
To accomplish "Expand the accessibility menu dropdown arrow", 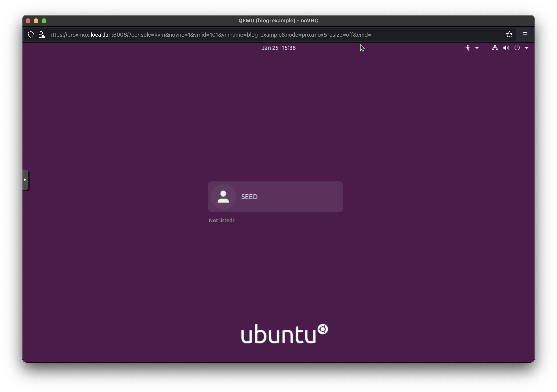I will (477, 48).
